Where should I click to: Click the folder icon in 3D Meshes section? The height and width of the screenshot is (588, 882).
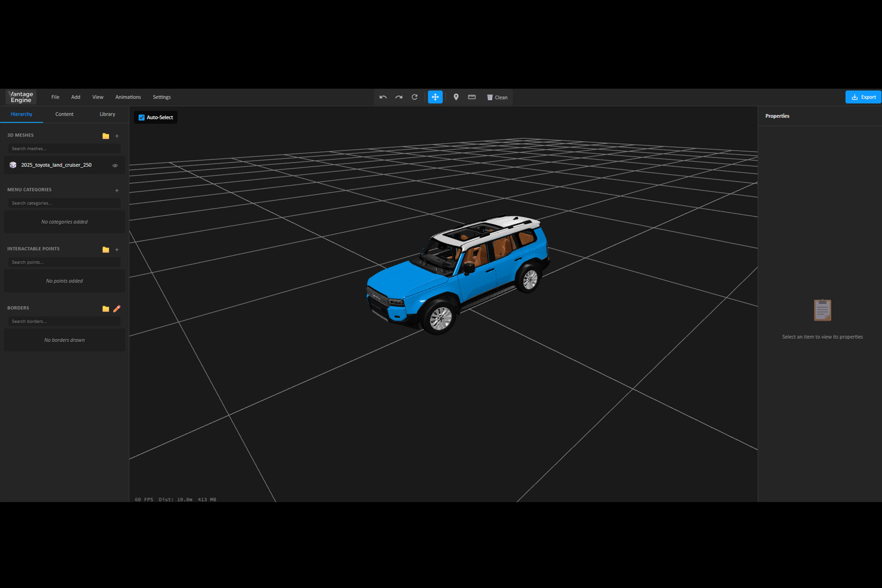[x=106, y=136]
